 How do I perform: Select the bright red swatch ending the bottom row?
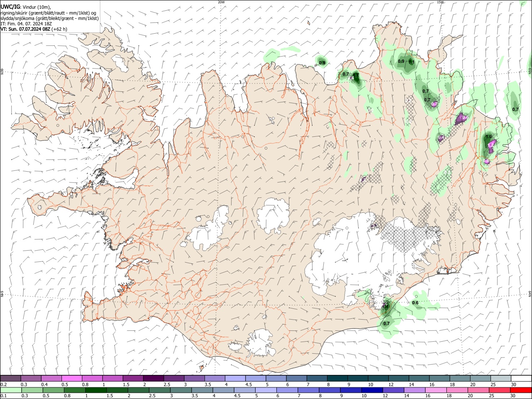click(521, 390)
